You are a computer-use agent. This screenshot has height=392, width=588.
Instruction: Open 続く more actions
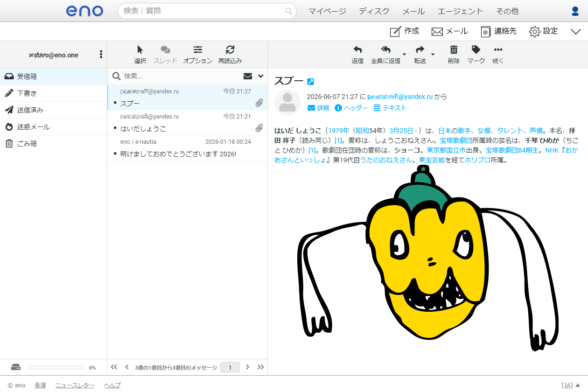(498, 55)
